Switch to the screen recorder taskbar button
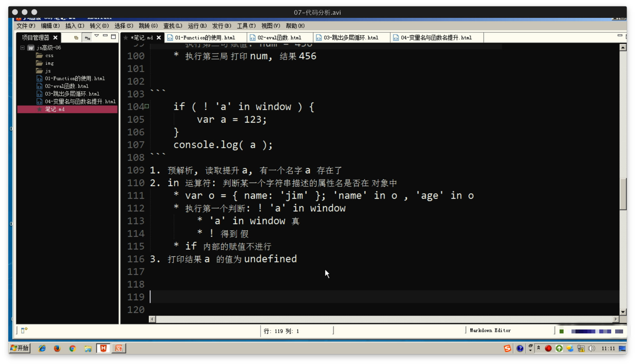This screenshot has height=364, width=635. click(119, 348)
